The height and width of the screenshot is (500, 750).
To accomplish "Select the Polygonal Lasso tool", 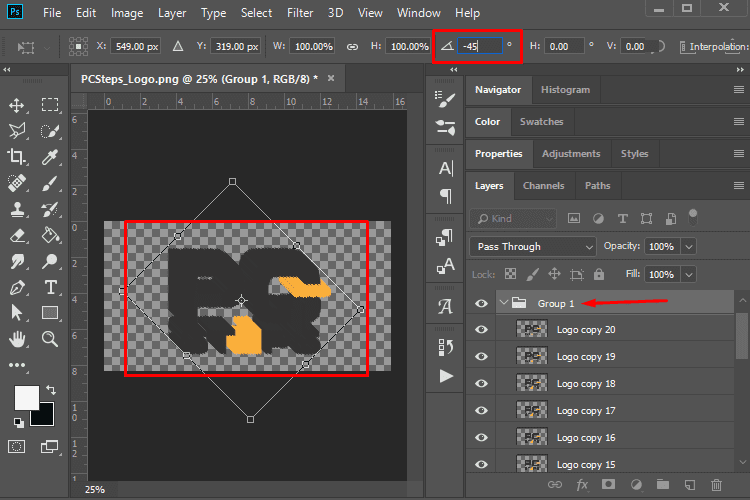I will coord(17,131).
